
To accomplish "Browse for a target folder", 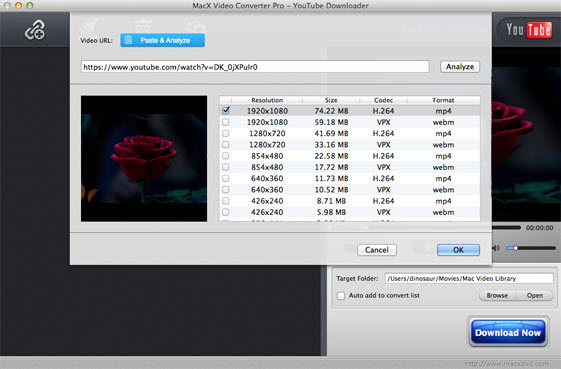I will (497, 296).
